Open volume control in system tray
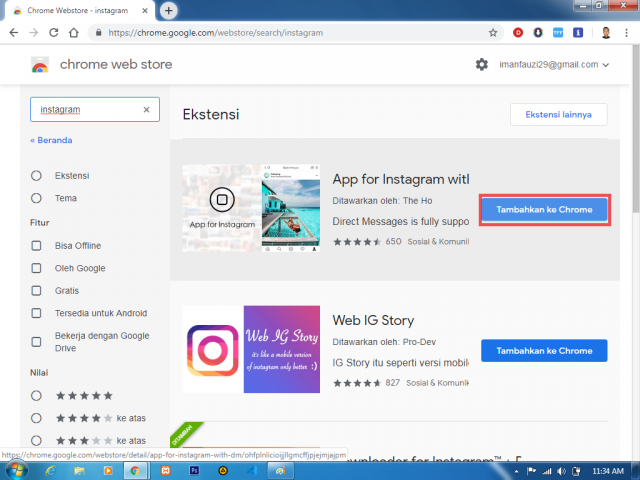 point(561,471)
